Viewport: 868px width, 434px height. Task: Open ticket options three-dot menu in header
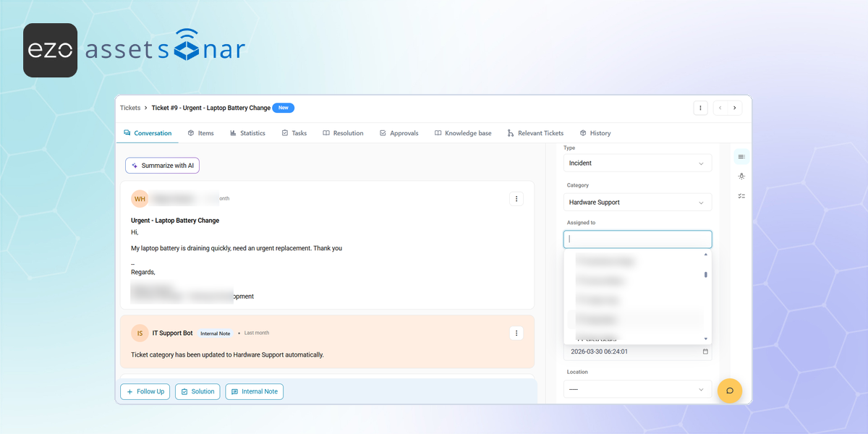point(700,108)
